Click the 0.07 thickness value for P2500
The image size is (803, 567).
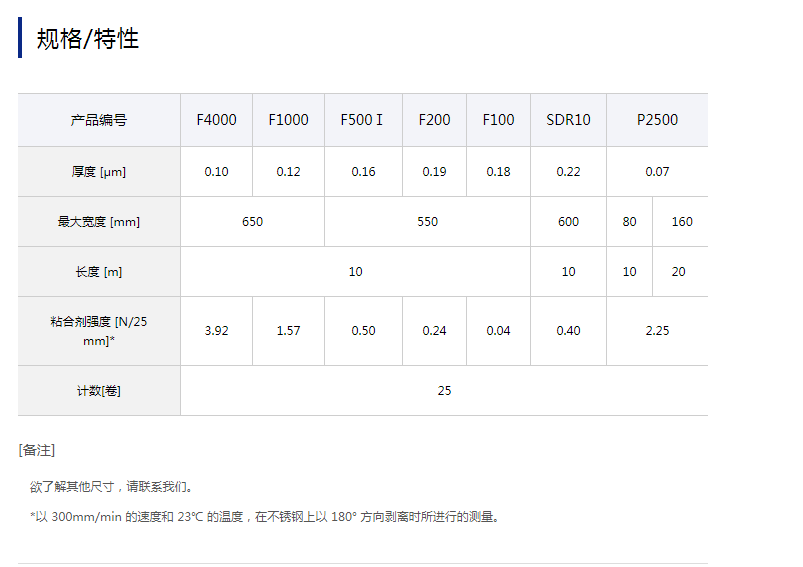click(x=657, y=172)
